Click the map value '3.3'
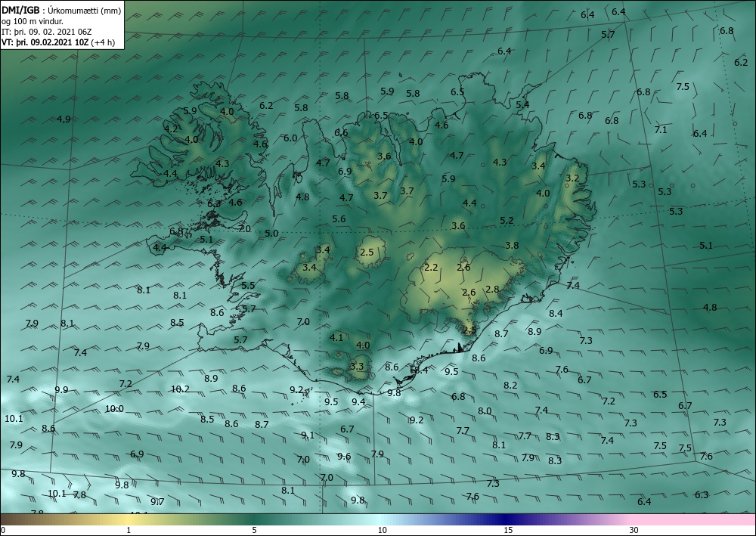The height and width of the screenshot is (536, 756). point(357,367)
